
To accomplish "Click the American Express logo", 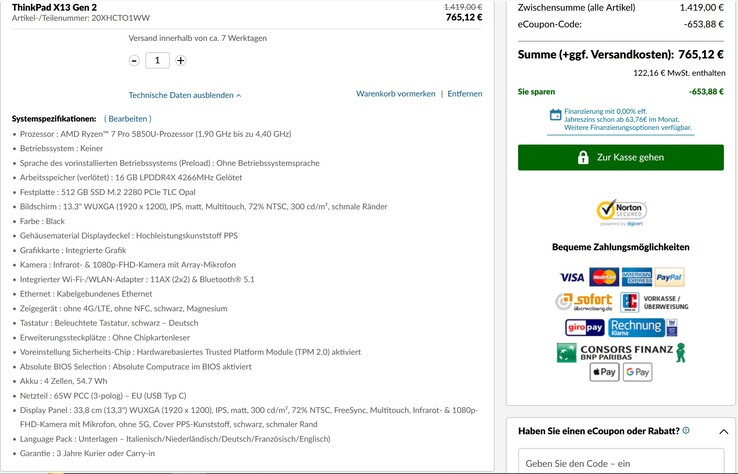I will coord(636,277).
